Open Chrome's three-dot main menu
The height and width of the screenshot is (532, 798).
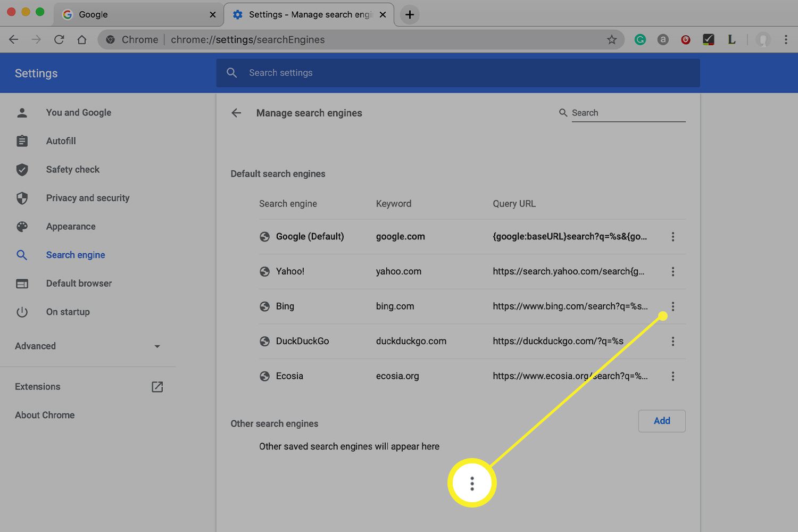coord(785,40)
